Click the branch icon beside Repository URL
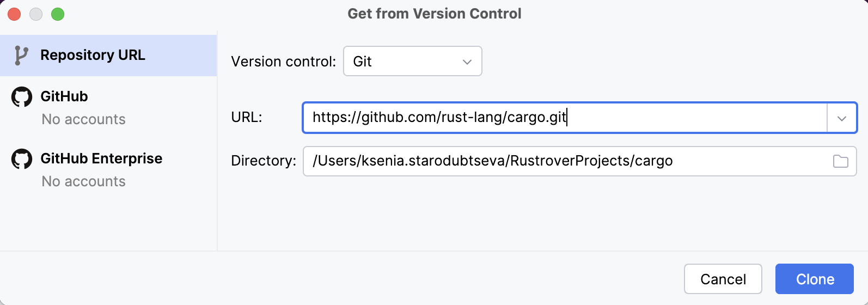The width and height of the screenshot is (868, 305). pyautogui.click(x=21, y=56)
